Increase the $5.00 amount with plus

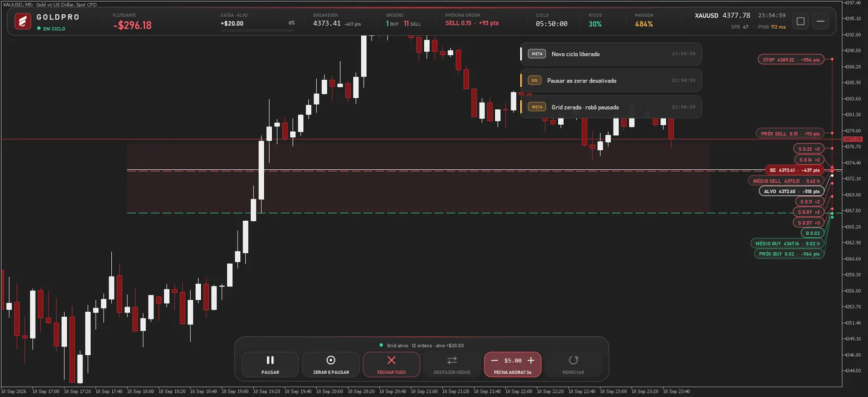point(531,360)
